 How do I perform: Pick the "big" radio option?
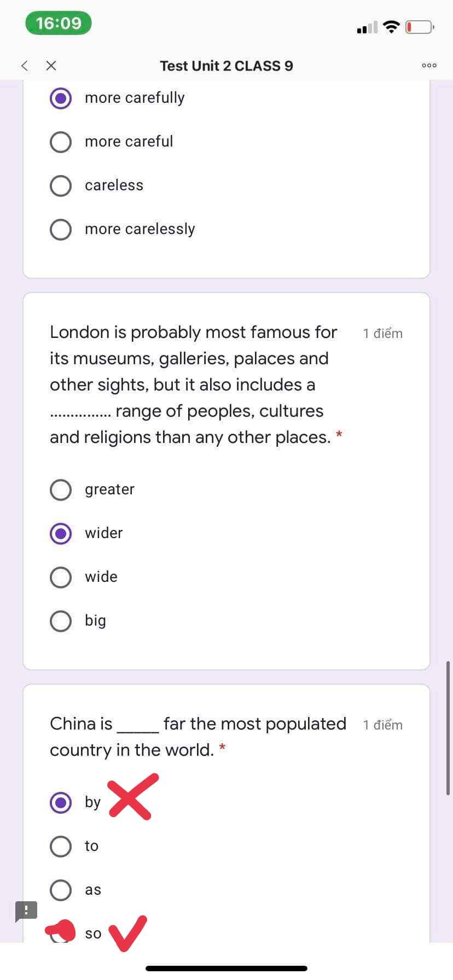tap(61, 621)
